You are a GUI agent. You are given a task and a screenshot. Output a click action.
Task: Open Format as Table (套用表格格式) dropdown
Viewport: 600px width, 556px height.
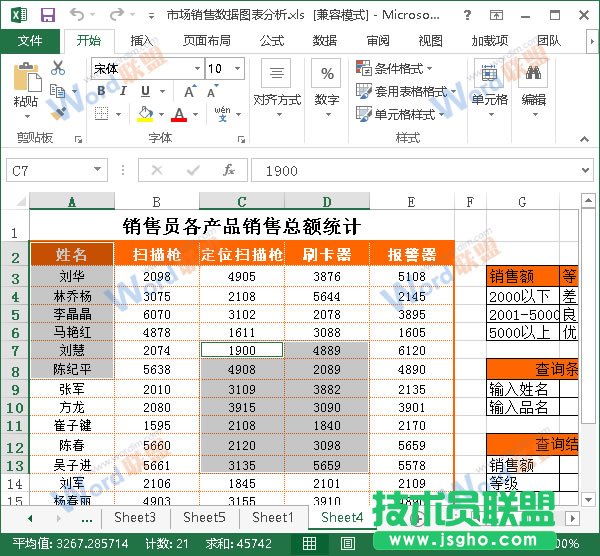(406, 91)
